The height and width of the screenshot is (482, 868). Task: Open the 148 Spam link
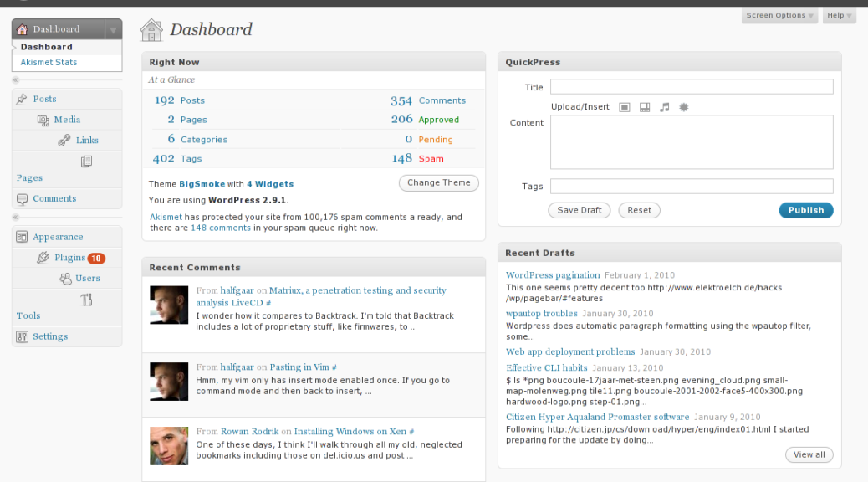[x=402, y=158]
